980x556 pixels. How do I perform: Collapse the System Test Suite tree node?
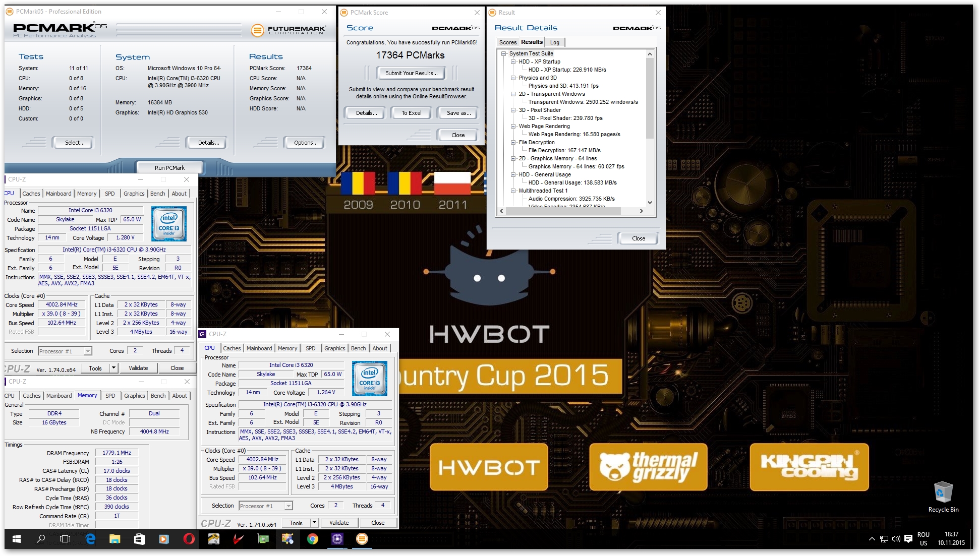point(503,53)
